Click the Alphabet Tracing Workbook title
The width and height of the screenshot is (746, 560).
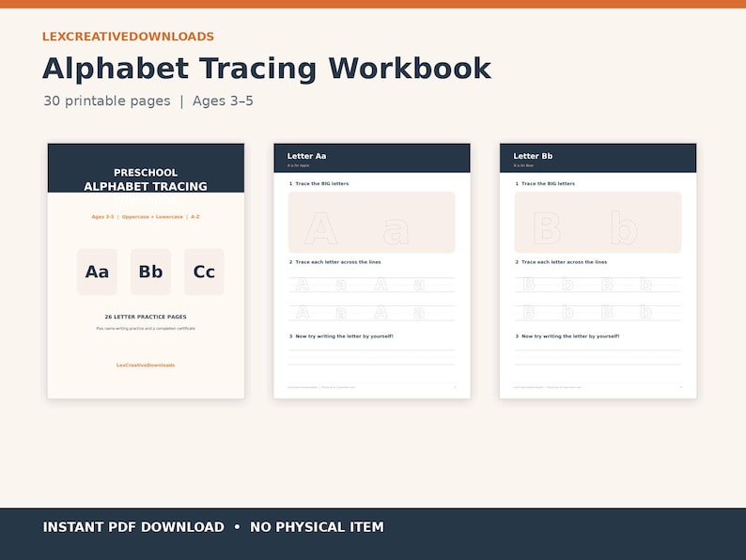point(267,69)
